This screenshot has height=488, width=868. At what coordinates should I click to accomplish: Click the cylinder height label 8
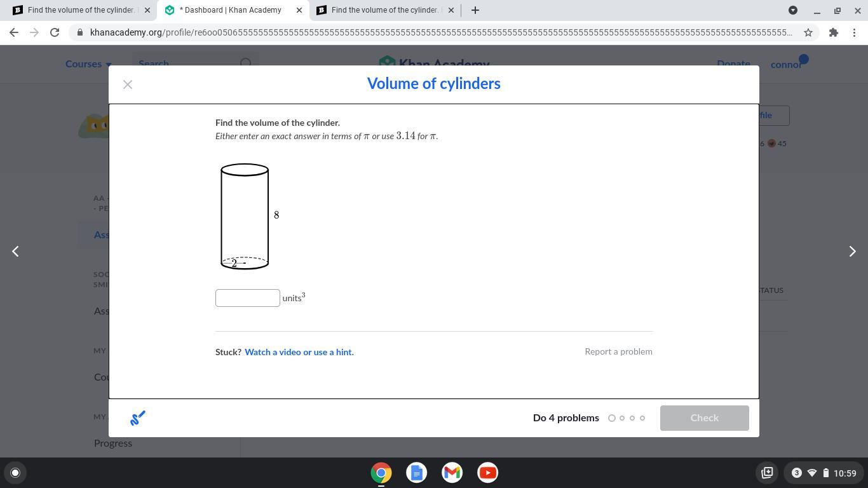tap(276, 215)
